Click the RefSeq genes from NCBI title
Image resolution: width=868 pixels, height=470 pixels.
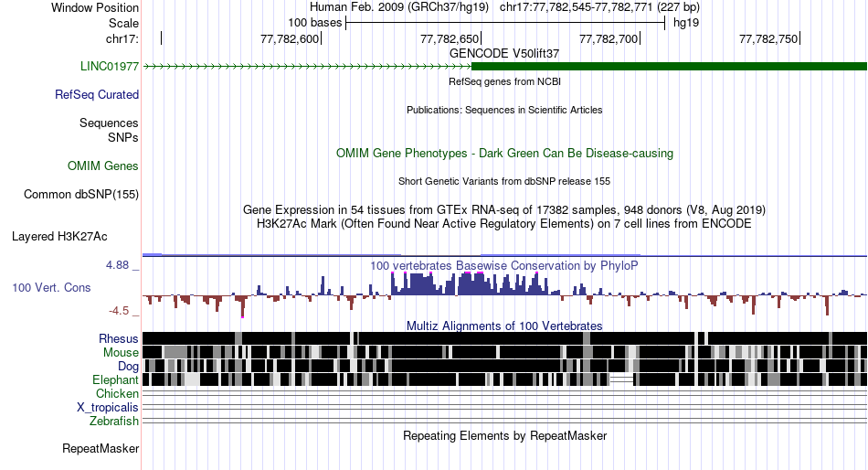pyautogui.click(x=505, y=81)
